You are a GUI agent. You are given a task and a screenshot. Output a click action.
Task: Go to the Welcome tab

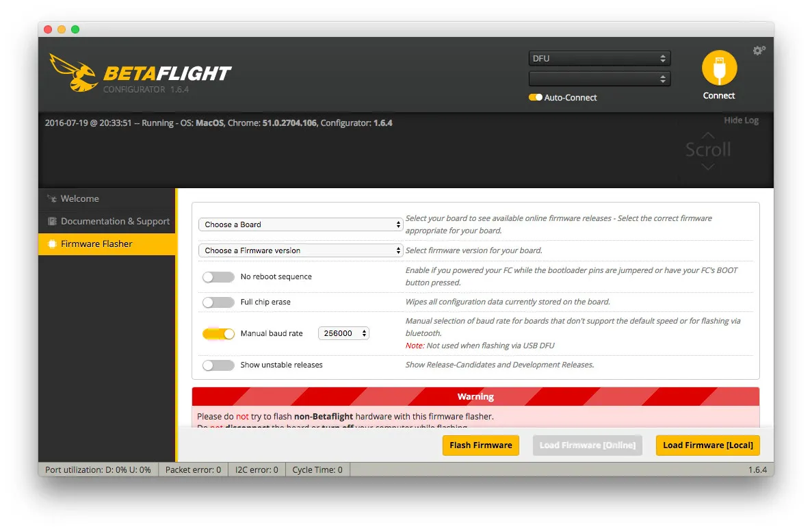point(80,199)
